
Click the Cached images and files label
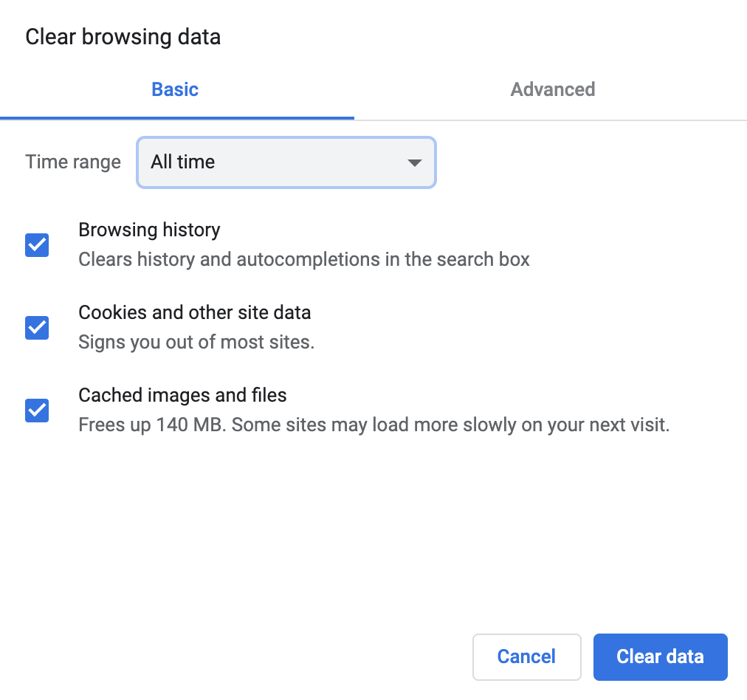pos(182,395)
